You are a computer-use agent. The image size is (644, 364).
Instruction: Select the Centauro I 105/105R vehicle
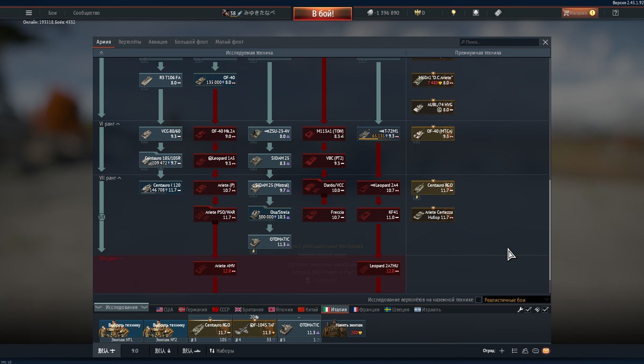click(161, 161)
